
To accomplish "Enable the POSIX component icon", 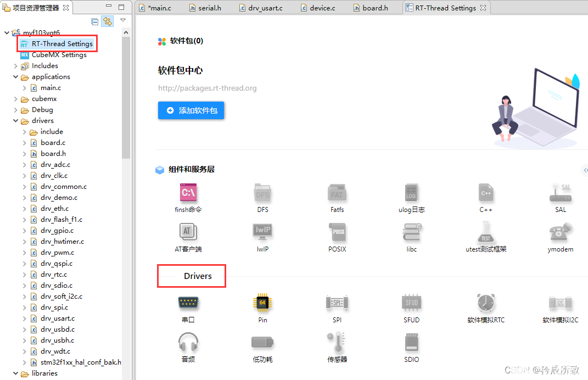I will click(337, 232).
